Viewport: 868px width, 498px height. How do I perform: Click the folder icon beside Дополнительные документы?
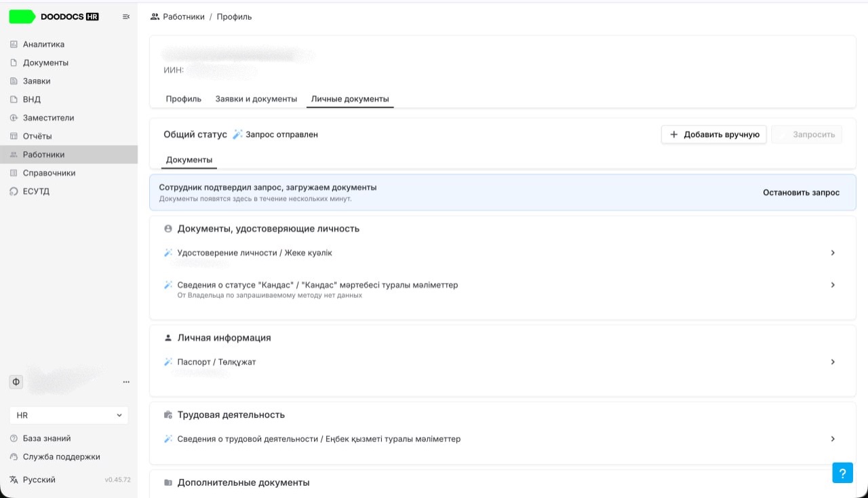(x=168, y=482)
